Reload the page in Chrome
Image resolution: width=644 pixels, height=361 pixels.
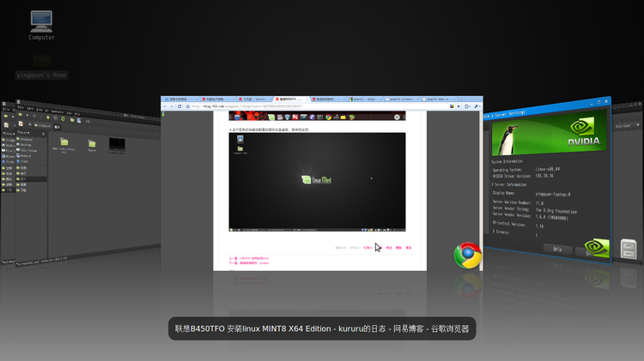tap(179, 106)
